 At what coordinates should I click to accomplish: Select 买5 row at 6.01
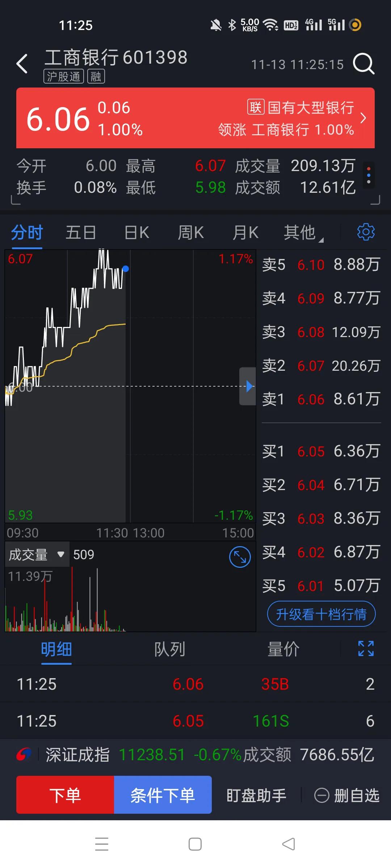tap(321, 586)
